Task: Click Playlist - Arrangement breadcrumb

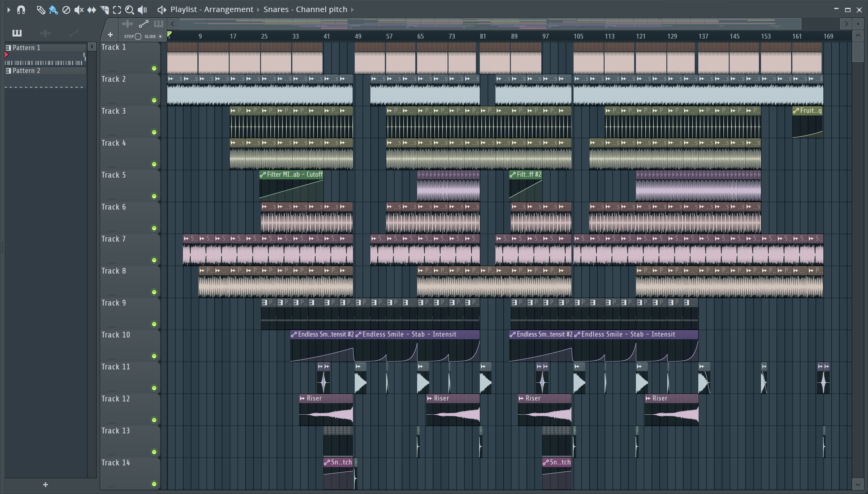Action: point(212,10)
